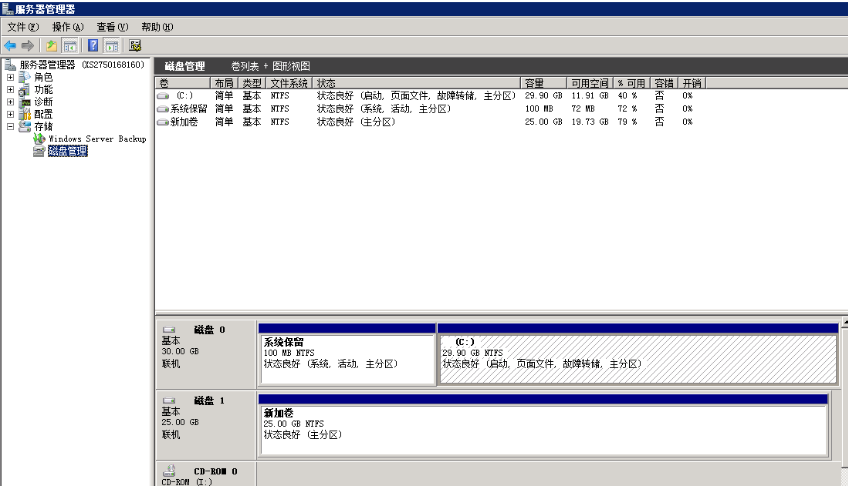
Task: Open the 查看(V) menu
Action: click(x=112, y=27)
